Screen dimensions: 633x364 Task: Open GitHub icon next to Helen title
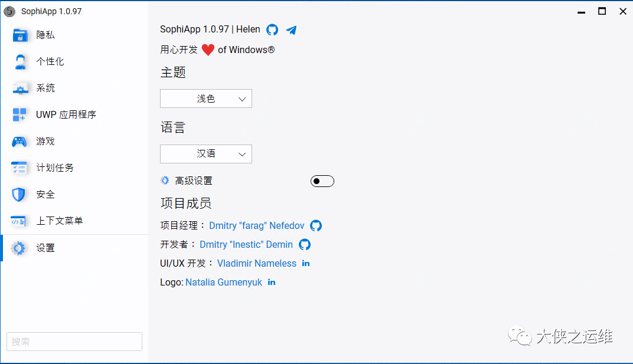[272, 30]
